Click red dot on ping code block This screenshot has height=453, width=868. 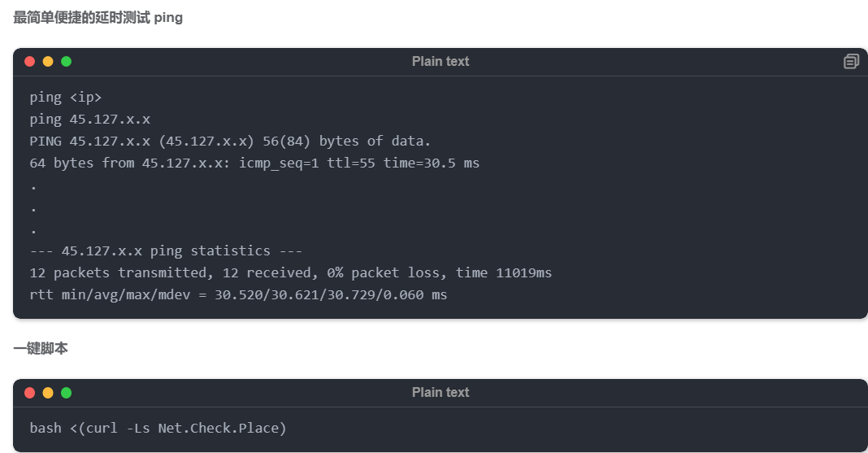(x=30, y=61)
